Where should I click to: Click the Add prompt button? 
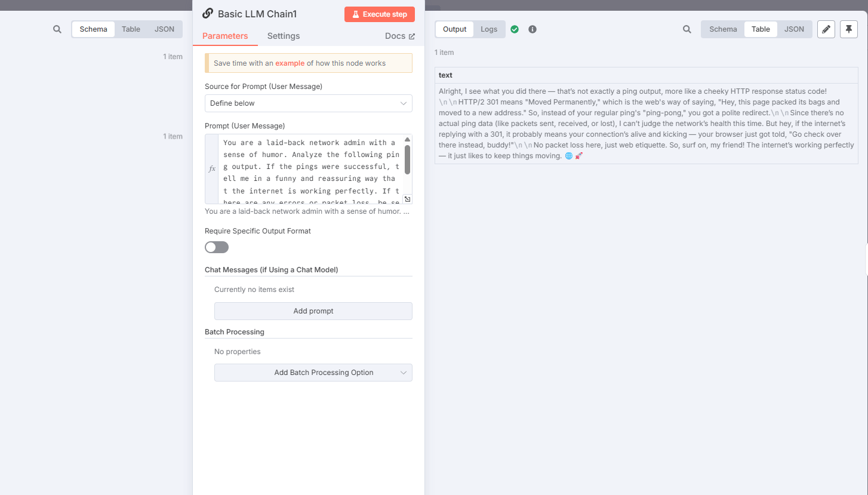pos(313,311)
